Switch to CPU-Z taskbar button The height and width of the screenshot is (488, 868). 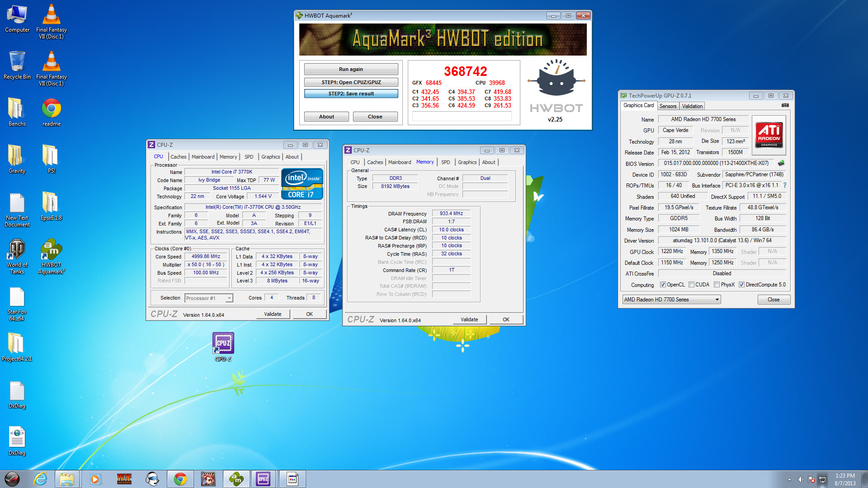264,479
